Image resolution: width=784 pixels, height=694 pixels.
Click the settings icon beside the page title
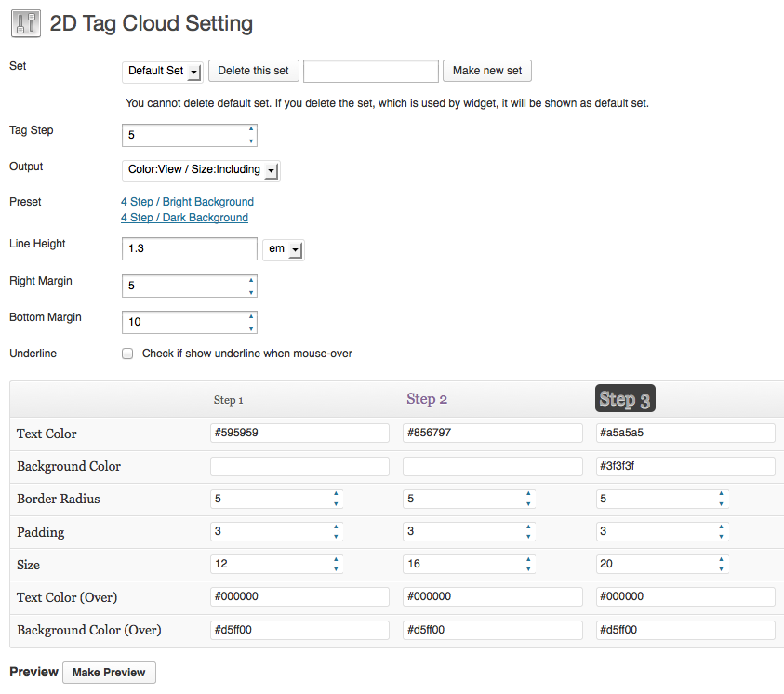pyautogui.click(x=25, y=23)
